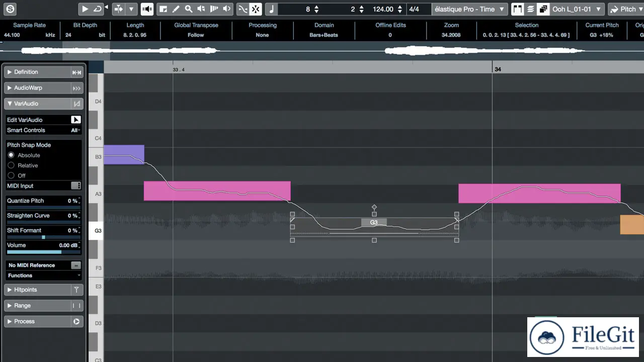Toggle the MIDI Input button

coord(75,186)
